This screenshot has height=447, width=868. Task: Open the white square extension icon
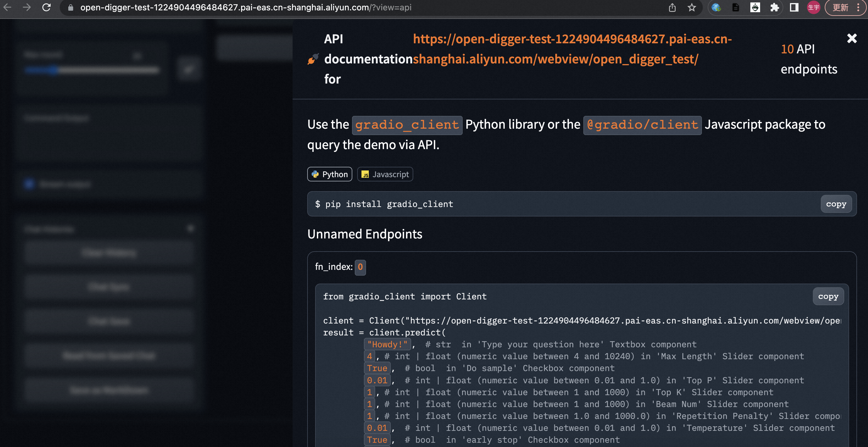tap(755, 7)
